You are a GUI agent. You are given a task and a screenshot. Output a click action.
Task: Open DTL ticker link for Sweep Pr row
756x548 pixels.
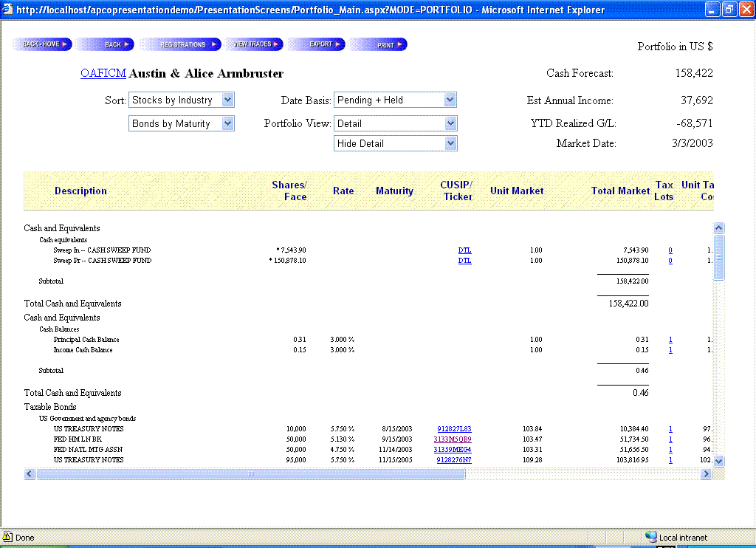tap(465, 261)
